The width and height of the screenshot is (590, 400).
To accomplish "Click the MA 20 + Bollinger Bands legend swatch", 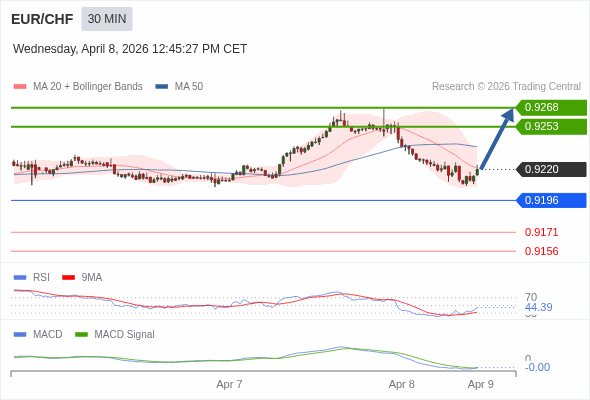I will pyautogui.click(x=20, y=87).
